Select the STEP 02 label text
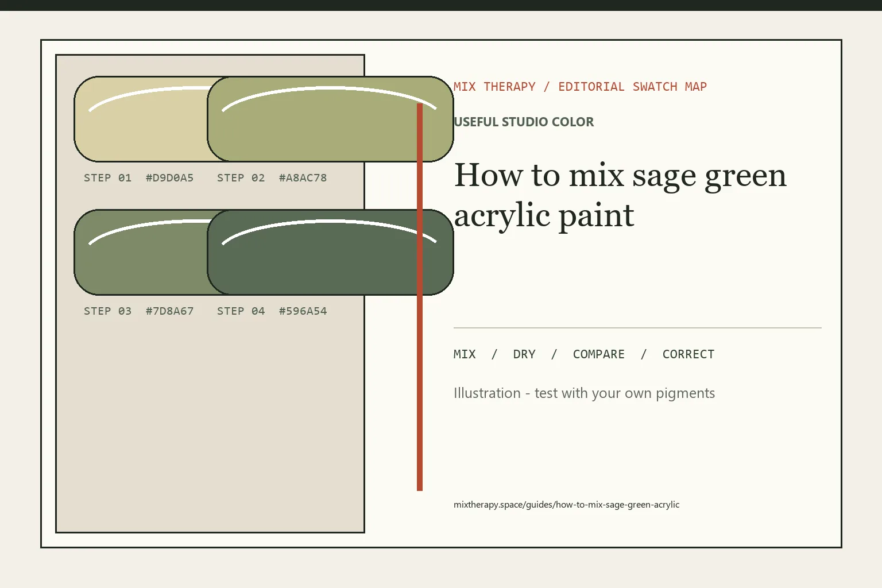The width and height of the screenshot is (882, 588). click(241, 178)
